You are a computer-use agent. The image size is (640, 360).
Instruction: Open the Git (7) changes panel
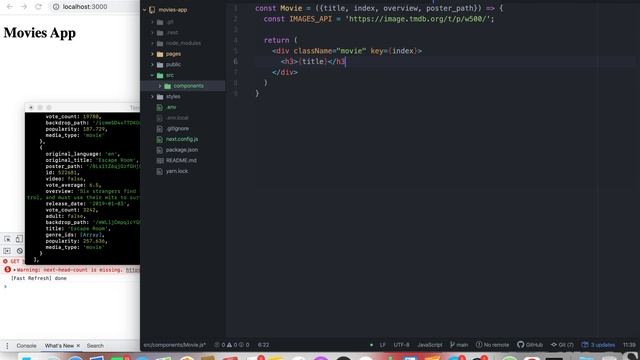tap(562, 345)
